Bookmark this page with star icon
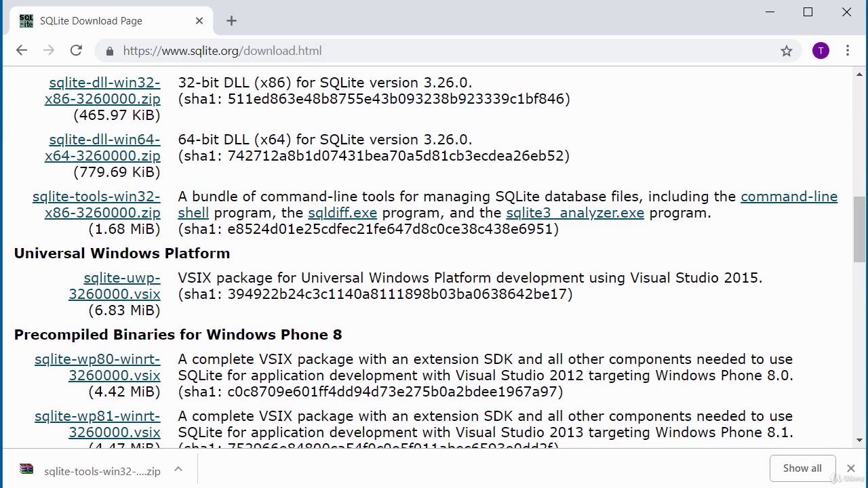Screen dimensions: 868x488 click(x=787, y=51)
